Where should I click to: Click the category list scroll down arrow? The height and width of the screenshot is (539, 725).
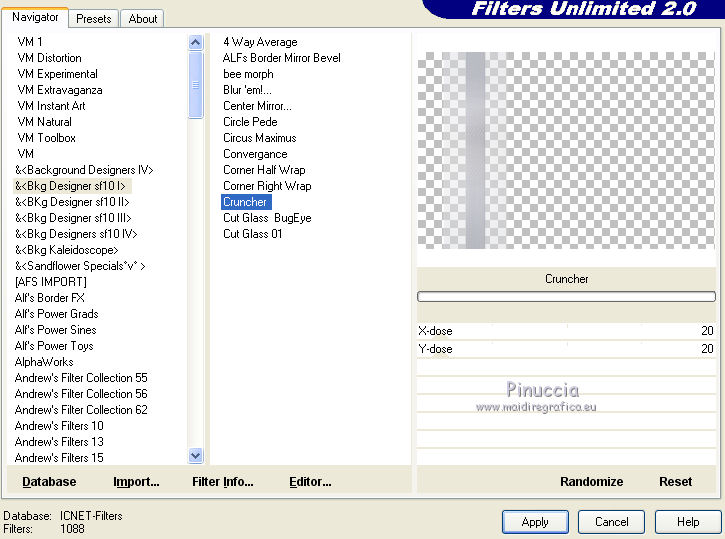(x=196, y=456)
